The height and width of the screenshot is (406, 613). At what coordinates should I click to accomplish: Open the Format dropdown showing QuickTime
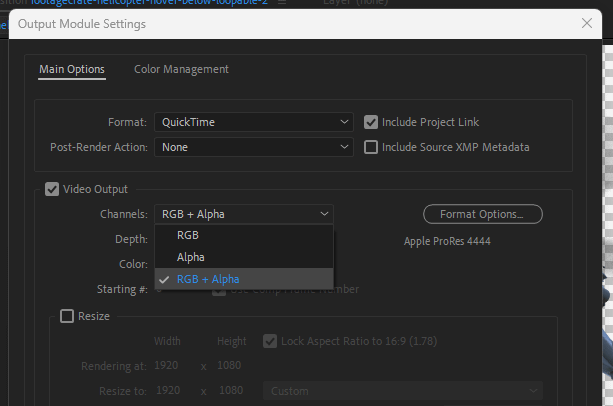(254, 122)
